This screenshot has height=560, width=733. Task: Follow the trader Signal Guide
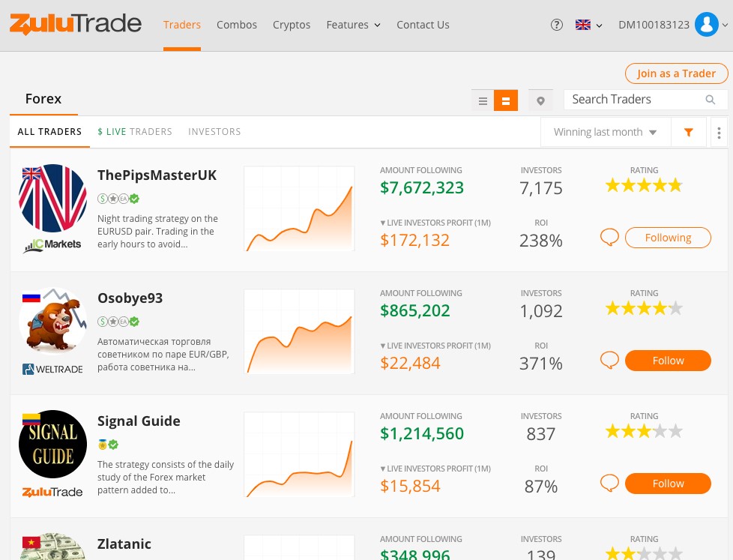[x=668, y=484]
